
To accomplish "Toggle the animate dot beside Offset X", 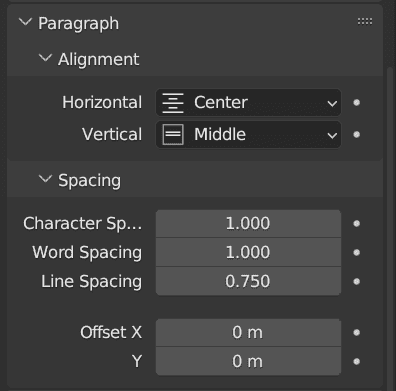I will point(356,332).
